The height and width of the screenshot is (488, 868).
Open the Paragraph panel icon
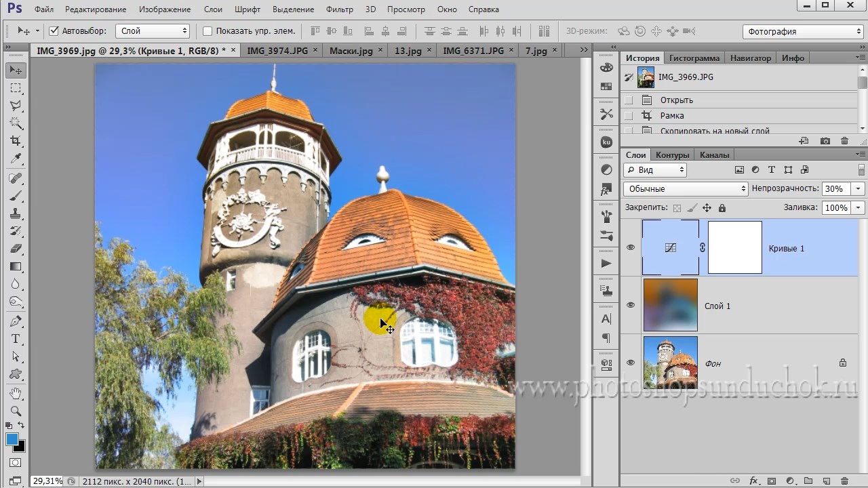coord(606,338)
